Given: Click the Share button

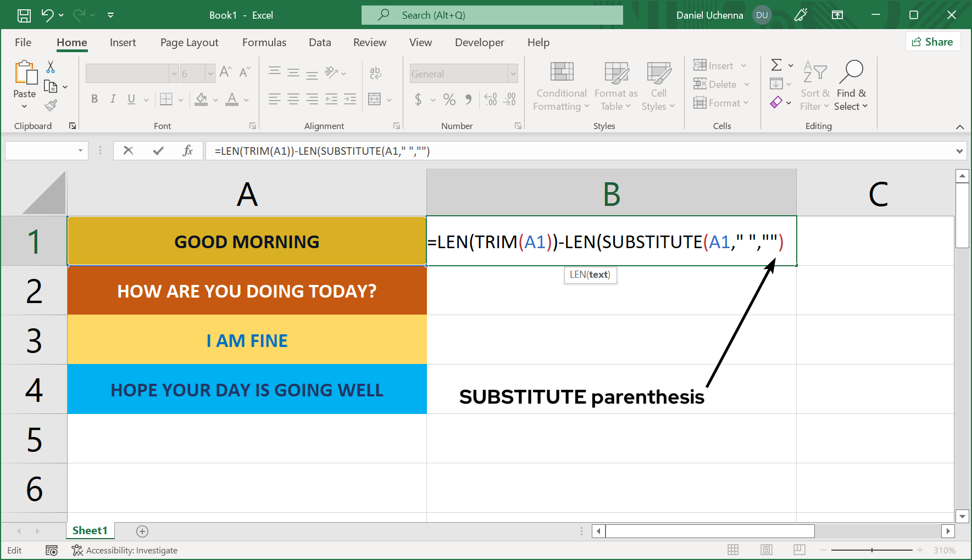Looking at the screenshot, I should click(932, 41).
